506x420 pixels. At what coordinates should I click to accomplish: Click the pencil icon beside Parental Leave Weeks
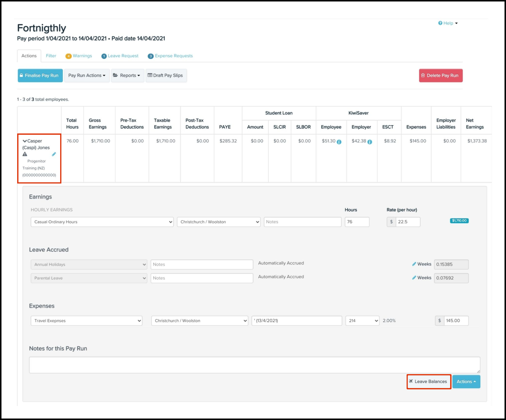414,278
